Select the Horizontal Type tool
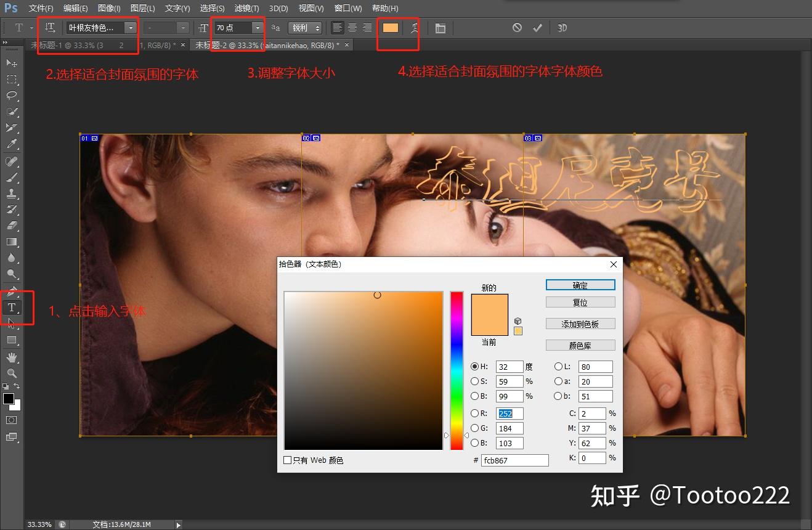Image resolution: width=812 pixels, height=530 pixels. click(11, 308)
